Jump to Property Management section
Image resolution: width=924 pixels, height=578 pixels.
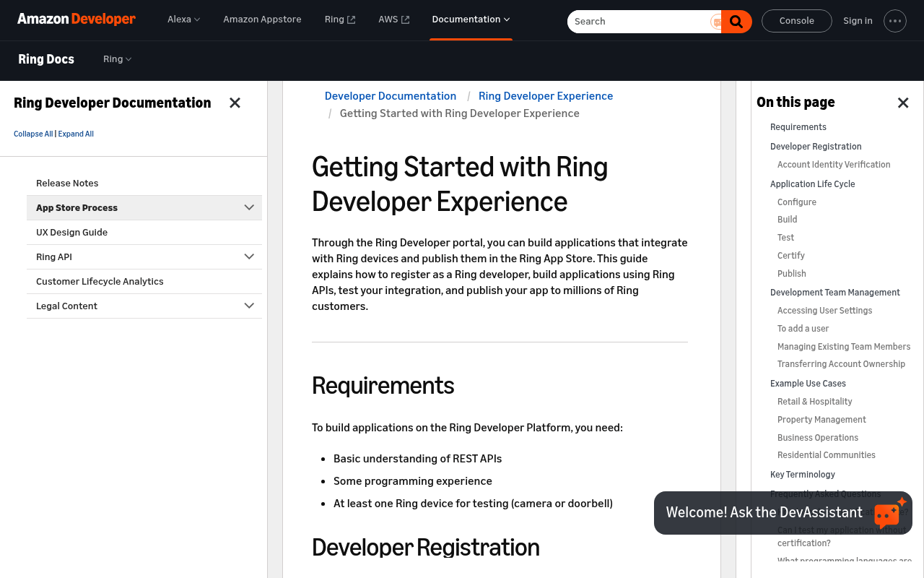[x=821, y=420]
